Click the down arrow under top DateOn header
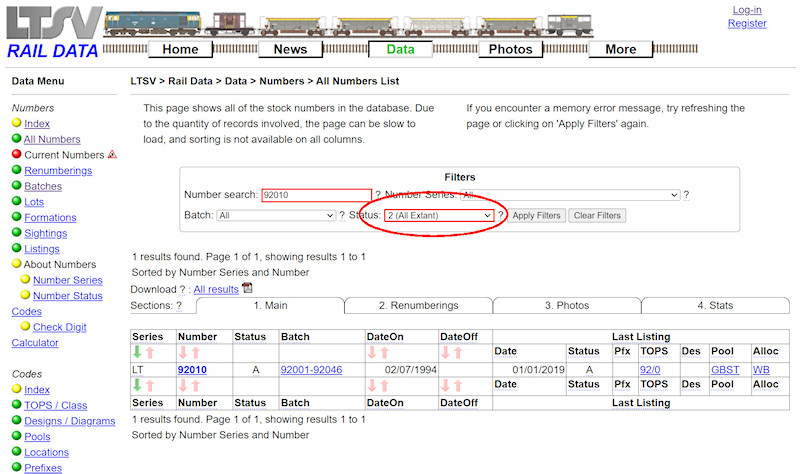The image size is (800, 474). [372, 353]
